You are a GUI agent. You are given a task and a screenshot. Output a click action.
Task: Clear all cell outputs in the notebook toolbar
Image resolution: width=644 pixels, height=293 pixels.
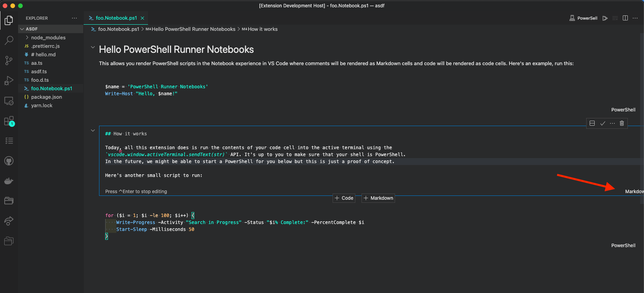(615, 18)
